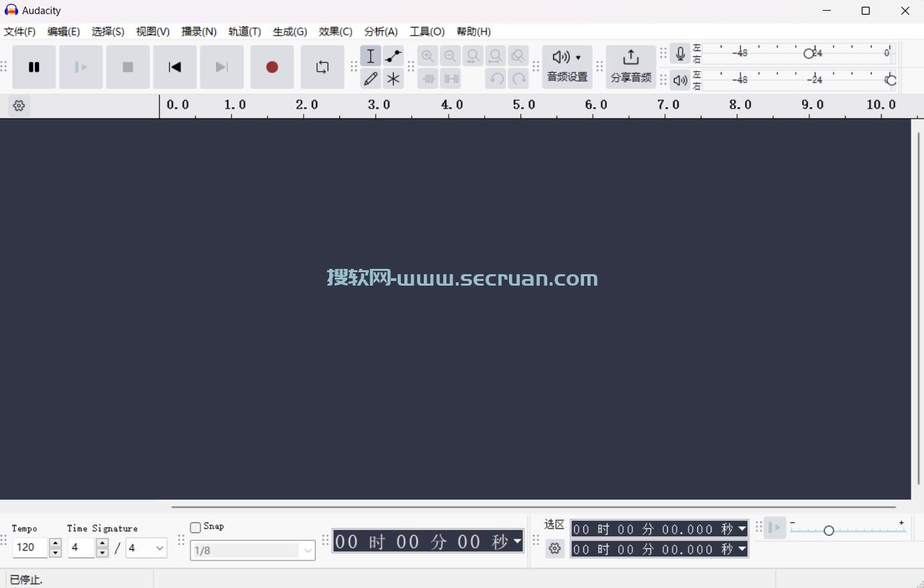Click the Tempo input field showing 120
Image resolution: width=924 pixels, height=588 pixels.
click(x=31, y=548)
